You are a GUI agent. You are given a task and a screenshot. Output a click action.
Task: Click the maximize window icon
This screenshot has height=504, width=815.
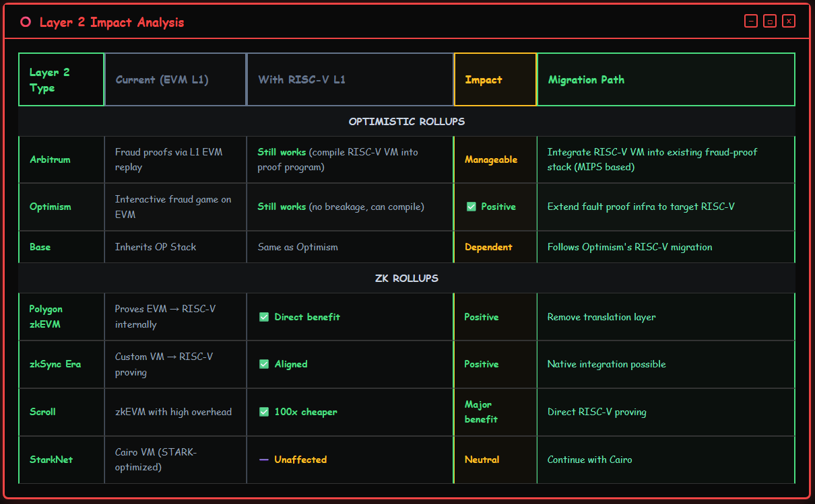pos(770,22)
